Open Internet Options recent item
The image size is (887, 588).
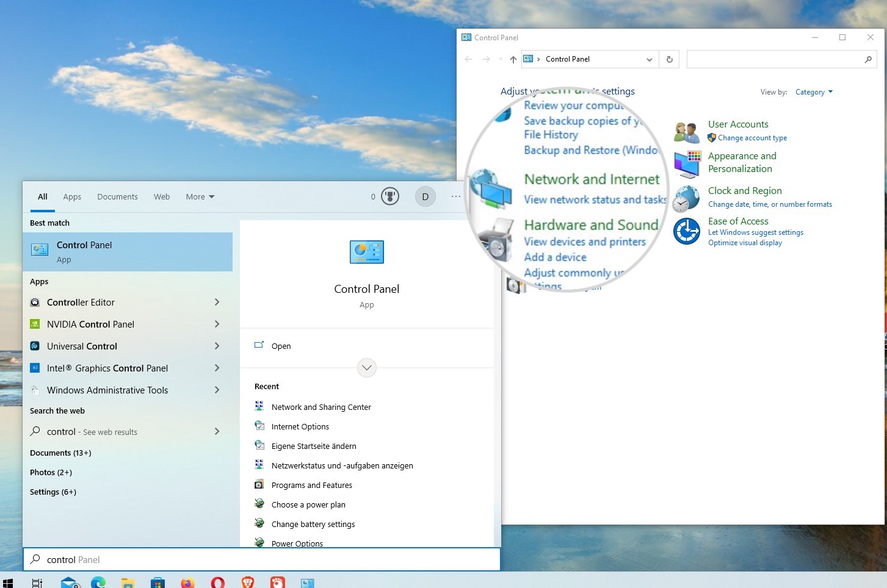pos(300,426)
